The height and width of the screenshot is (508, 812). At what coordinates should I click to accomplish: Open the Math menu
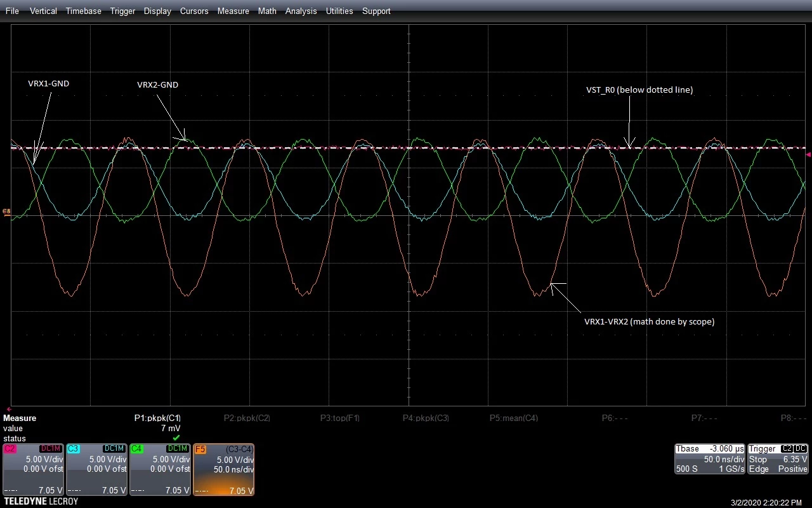[267, 11]
